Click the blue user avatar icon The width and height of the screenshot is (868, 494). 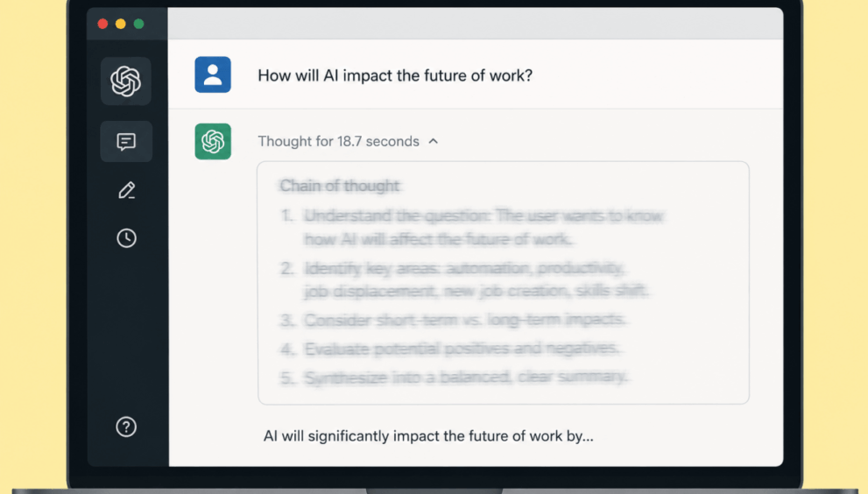coord(213,74)
